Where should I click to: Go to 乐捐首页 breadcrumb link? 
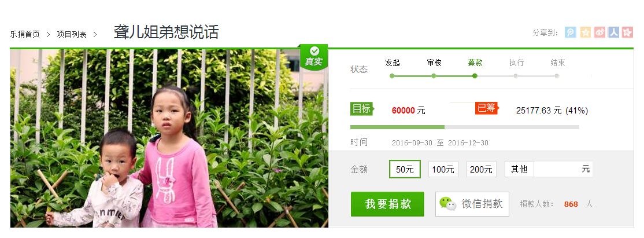[x=25, y=35]
